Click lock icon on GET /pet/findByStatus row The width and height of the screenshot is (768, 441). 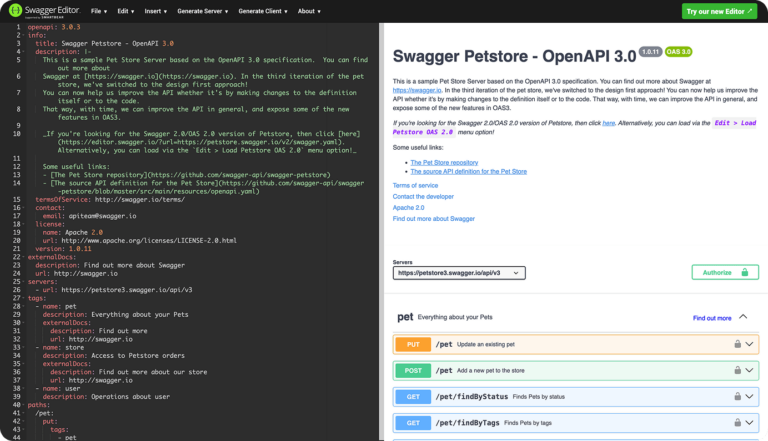736,397
